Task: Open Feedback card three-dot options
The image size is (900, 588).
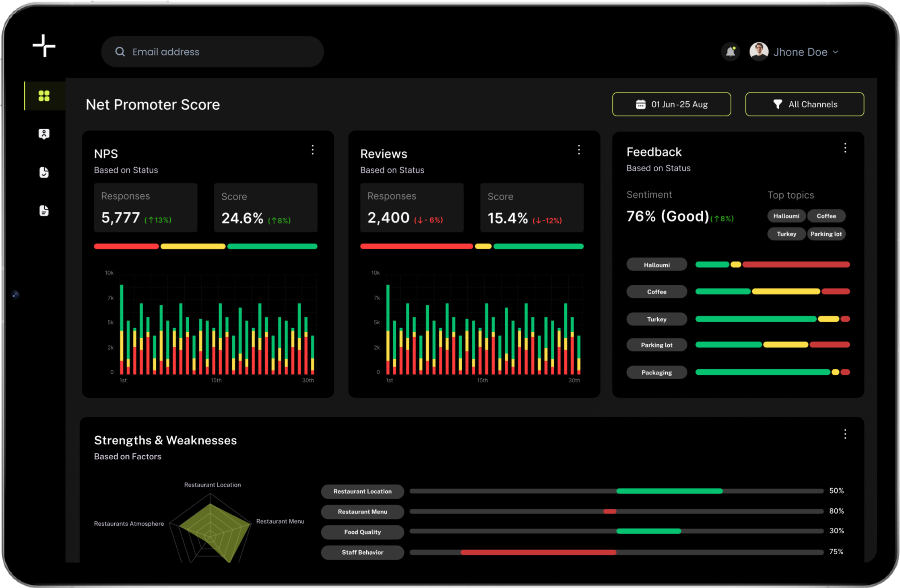Action: pos(845,148)
